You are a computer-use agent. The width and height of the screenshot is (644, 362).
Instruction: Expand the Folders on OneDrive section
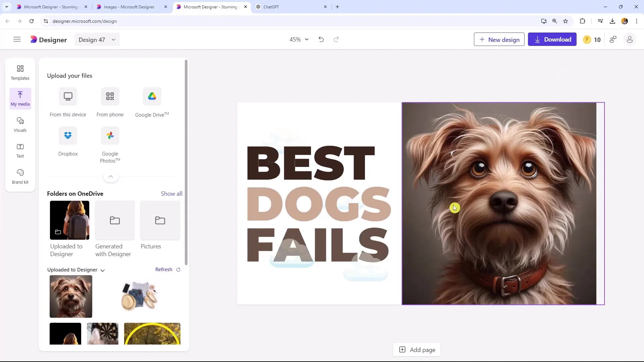(172, 193)
